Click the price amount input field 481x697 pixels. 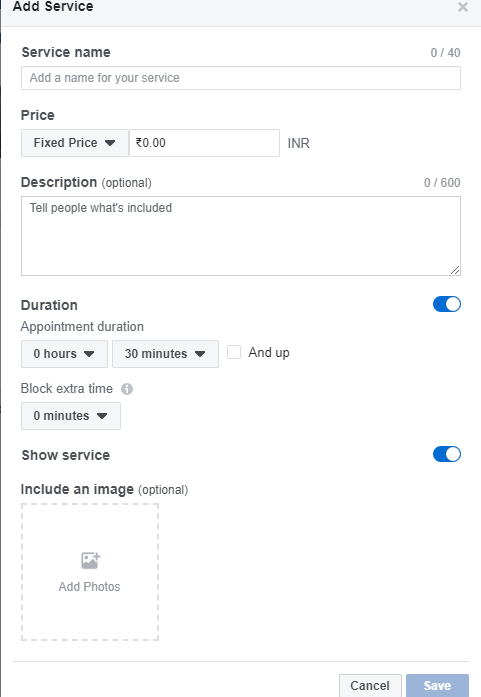click(x=204, y=143)
